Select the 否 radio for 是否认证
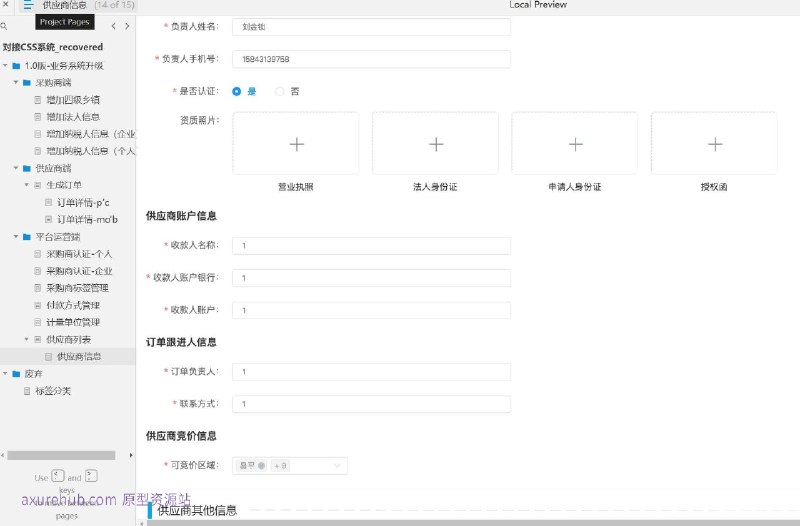The image size is (800, 526). pyautogui.click(x=279, y=91)
